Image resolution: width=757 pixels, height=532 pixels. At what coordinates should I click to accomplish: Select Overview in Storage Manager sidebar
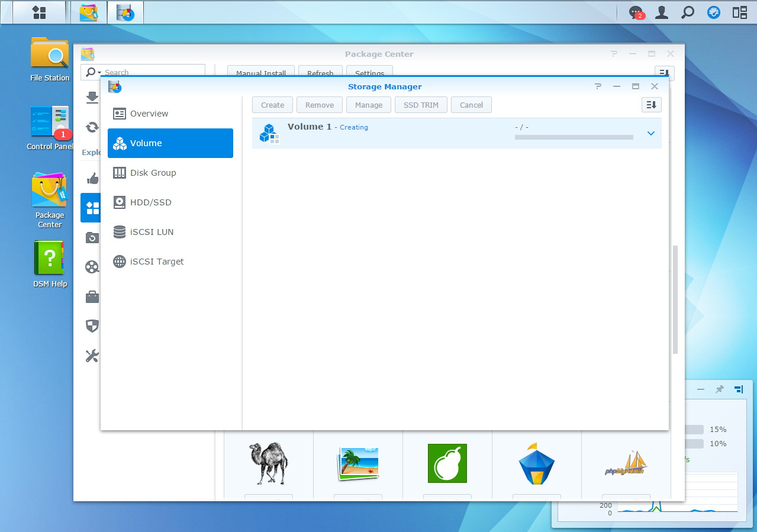170,114
